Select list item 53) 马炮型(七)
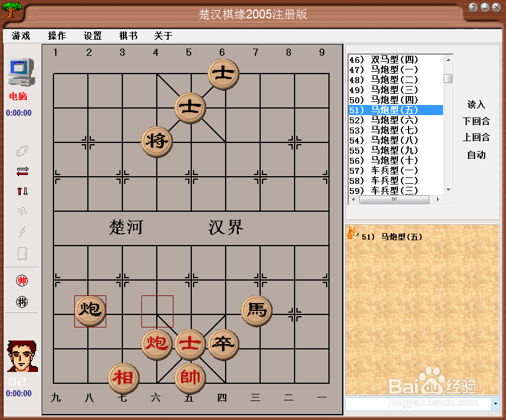 pyautogui.click(x=396, y=131)
